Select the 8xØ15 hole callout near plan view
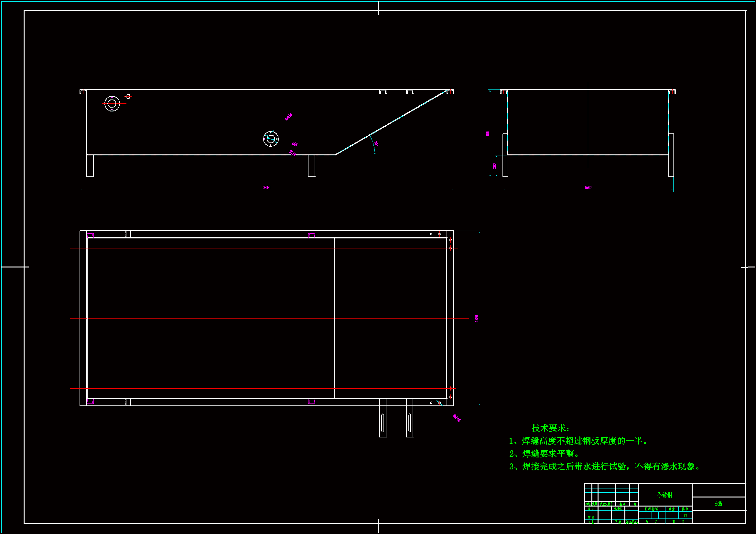 point(457,418)
